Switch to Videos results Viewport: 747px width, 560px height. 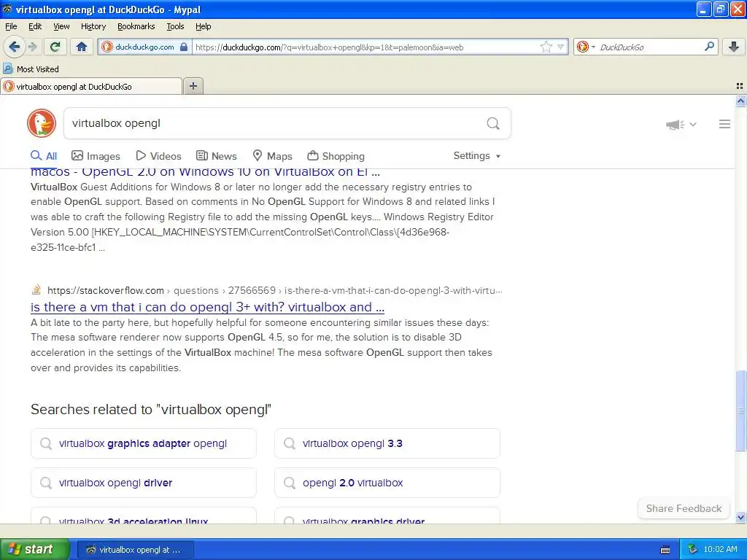[158, 156]
